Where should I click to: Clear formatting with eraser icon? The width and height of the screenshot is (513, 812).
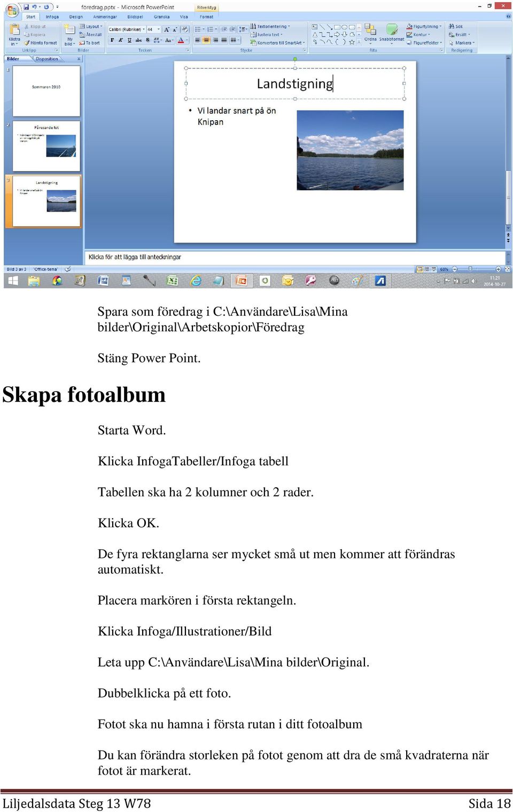pyautogui.click(x=185, y=29)
